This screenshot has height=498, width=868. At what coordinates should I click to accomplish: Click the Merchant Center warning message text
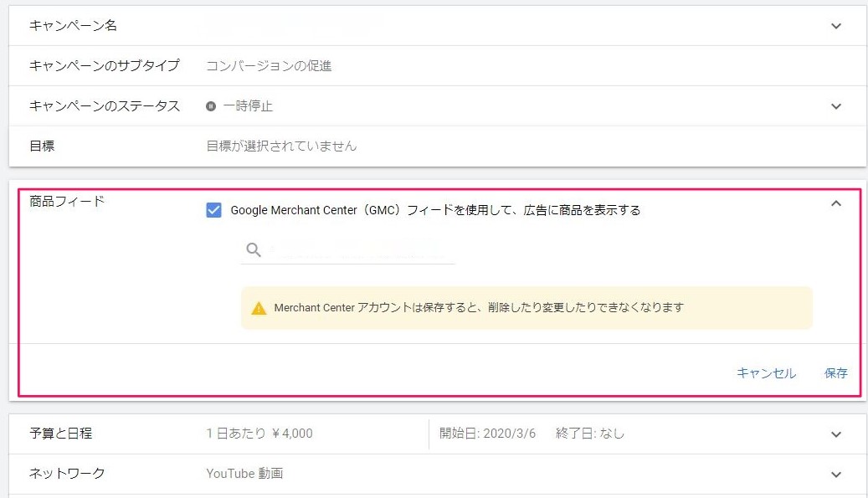(x=479, y=308)
